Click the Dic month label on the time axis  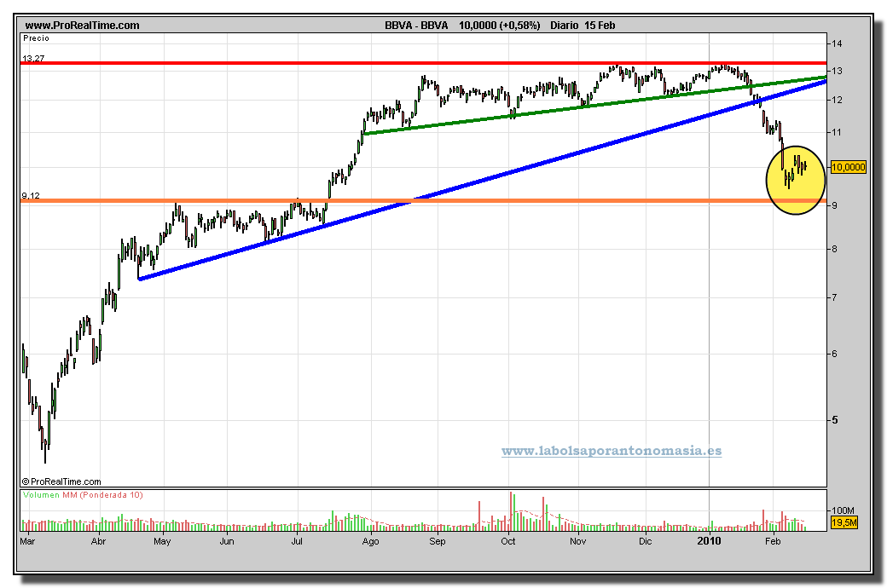click(x=646, y=541)
